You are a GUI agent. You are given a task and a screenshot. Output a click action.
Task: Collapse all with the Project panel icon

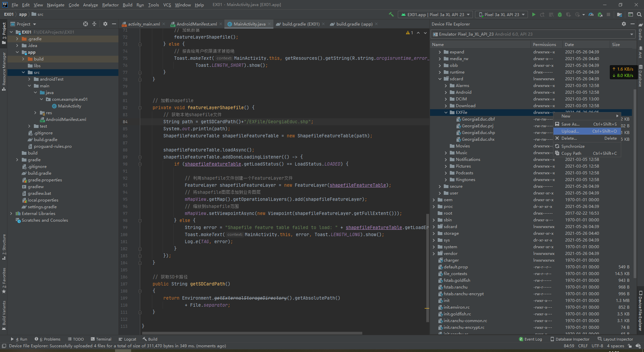[94, 24]
